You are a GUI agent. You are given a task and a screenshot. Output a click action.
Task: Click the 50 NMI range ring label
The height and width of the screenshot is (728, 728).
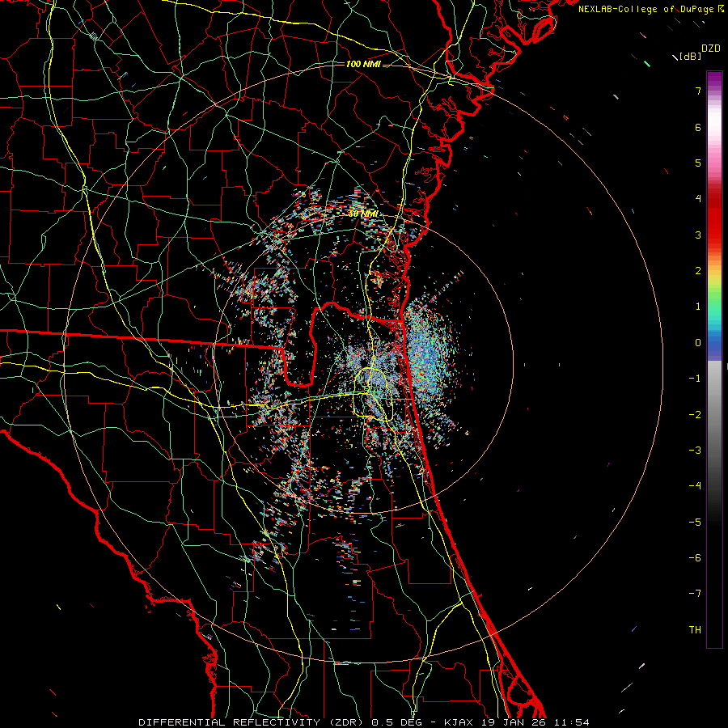[363, 214]
